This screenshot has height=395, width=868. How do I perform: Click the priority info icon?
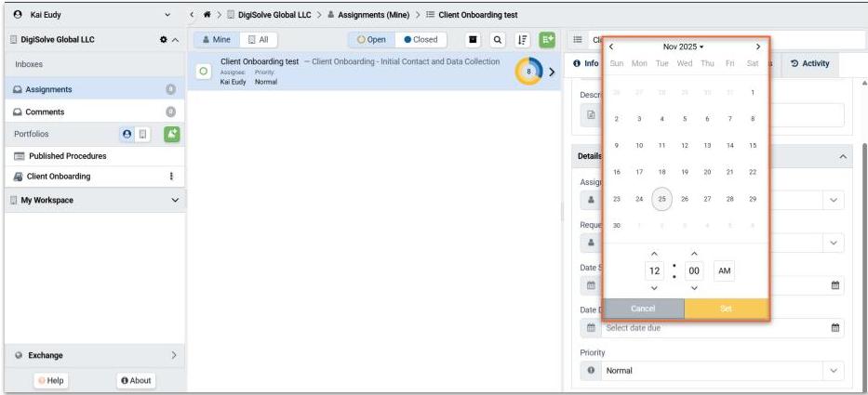tap(591, 371)
